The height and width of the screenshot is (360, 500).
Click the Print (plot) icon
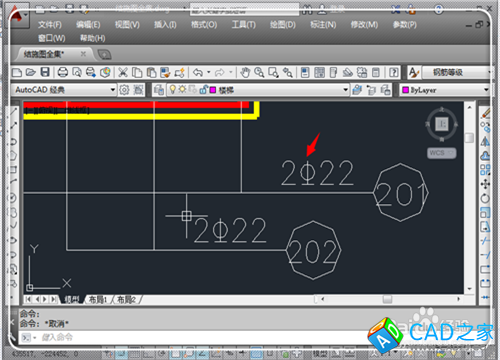(63, 72)
